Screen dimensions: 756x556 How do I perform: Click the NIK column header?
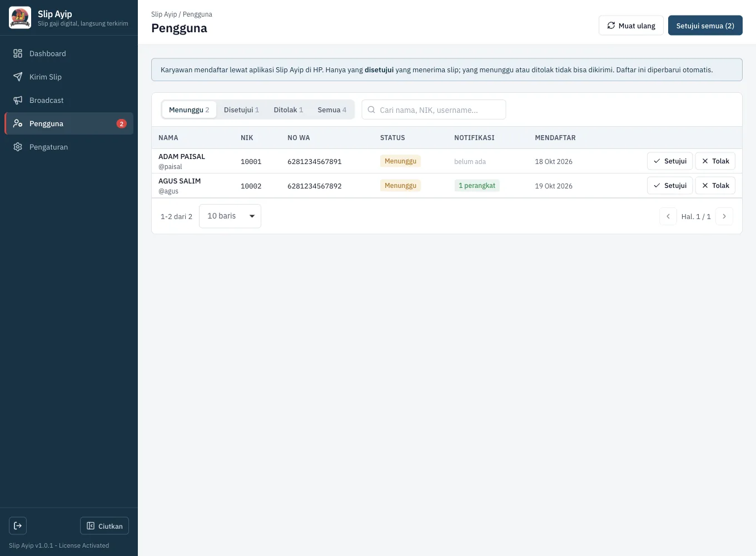pyautogui.click(x=247, y=138)
